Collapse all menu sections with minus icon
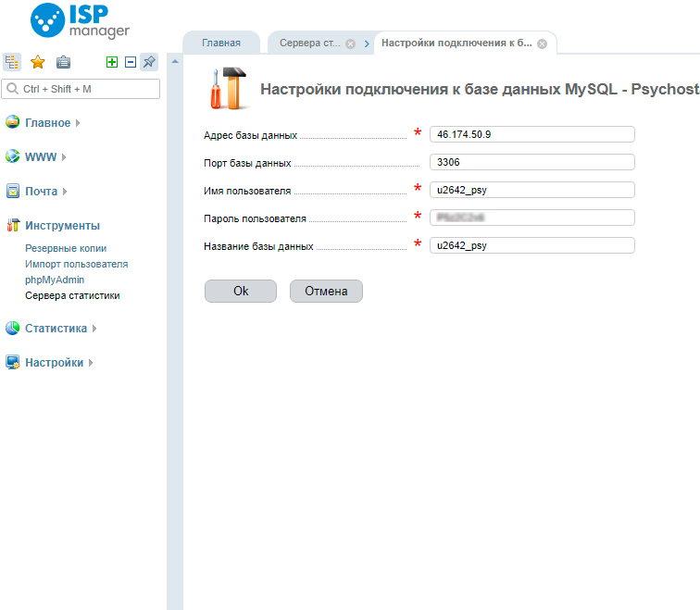The width and height of the screenshot is (700, 610). tap(131, 62)
